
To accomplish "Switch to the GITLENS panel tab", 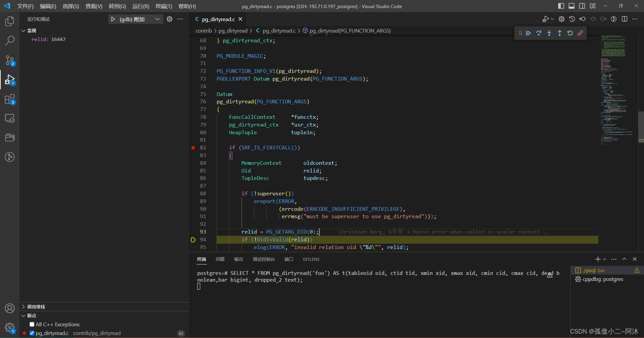I will pyautogui.click(x=311, y=259).
